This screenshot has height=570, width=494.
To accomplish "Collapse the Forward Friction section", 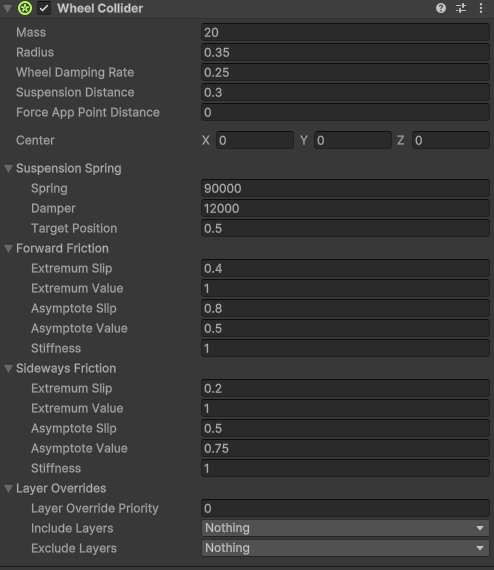I will [x=8, y=249].
